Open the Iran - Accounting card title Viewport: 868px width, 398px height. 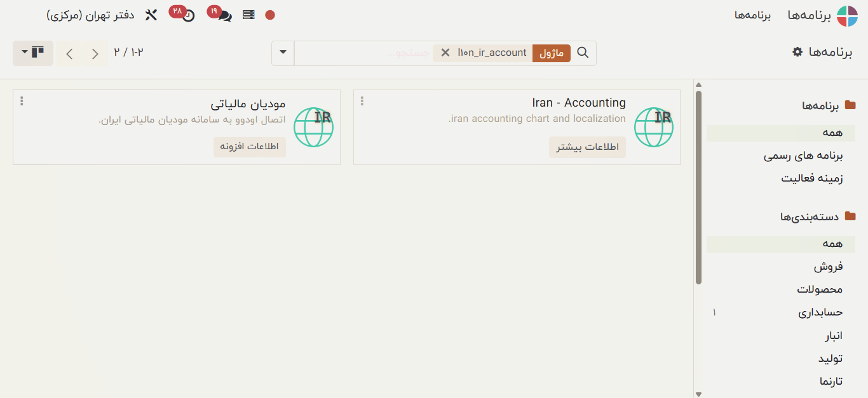[x=579, y=103]
